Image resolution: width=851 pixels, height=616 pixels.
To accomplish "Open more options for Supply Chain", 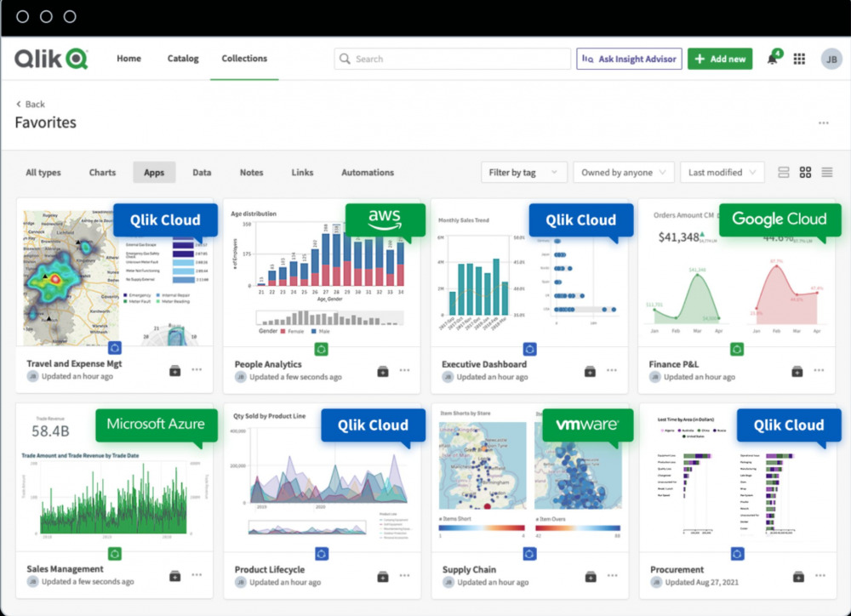I will 612,575.
